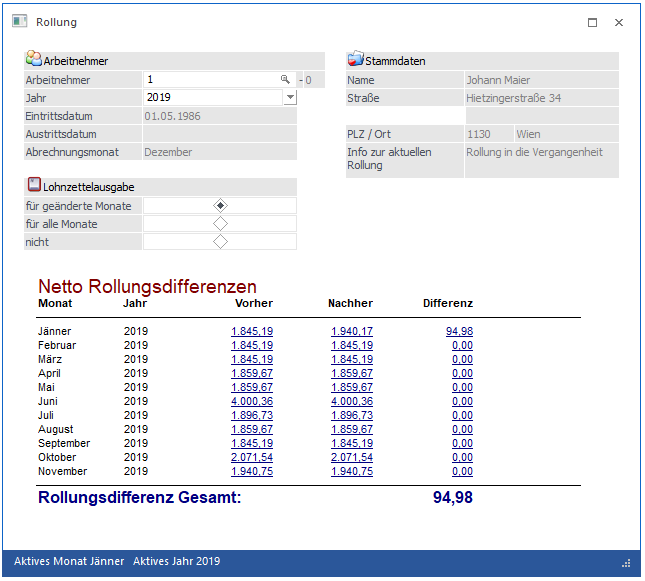
Task: Click Juli Nachher value 1.896,73
Action: [351, 415]
